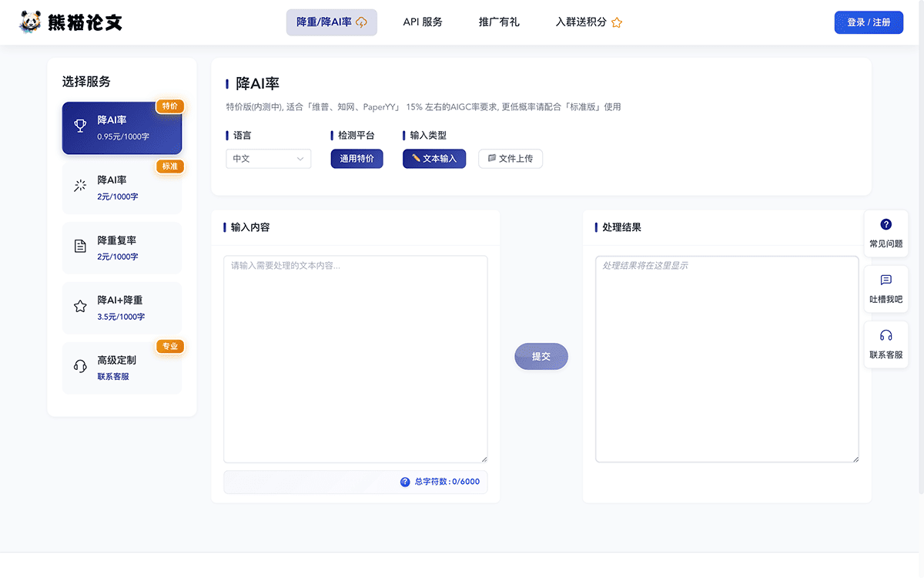Click the document icon for 降重复率

tap(80, 246)
